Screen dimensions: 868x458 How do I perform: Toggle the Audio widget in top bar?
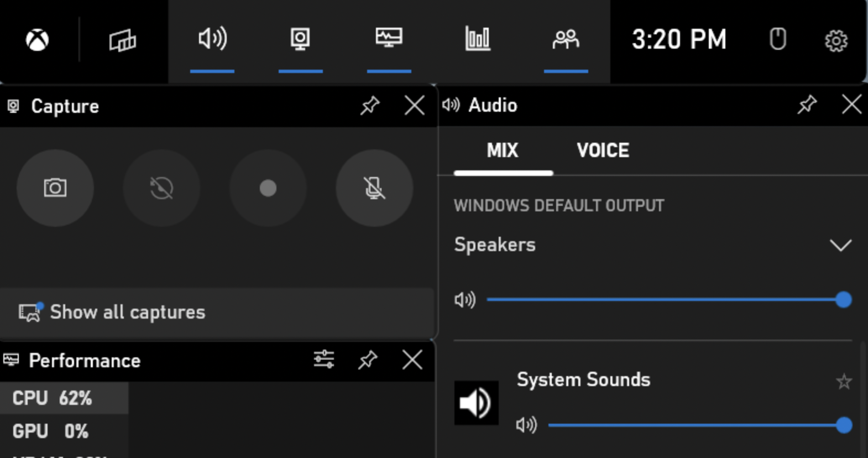click(212, 40)
